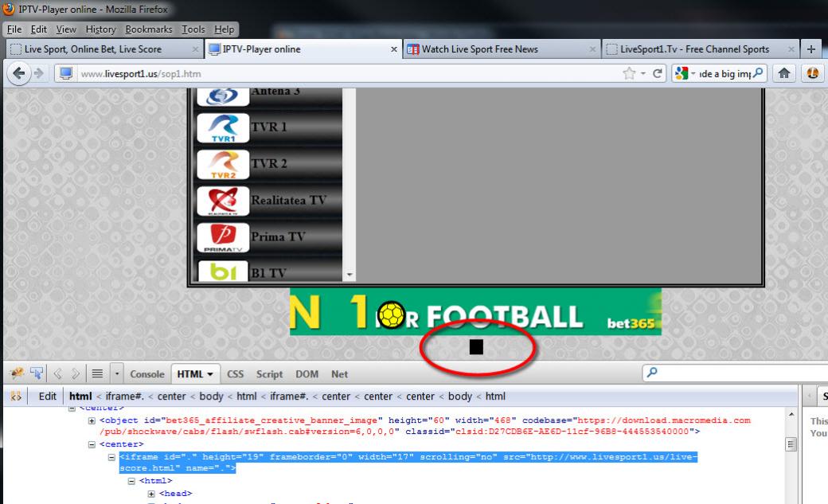
Task: Select the bet365_affiliate_creative_banner_image object line
Action: click(425, 426)
